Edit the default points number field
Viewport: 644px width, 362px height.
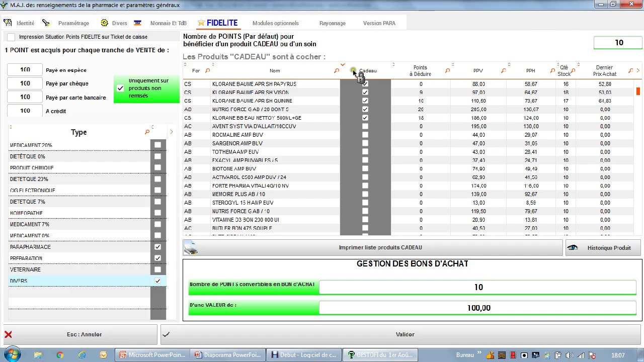[x=619, y=43]
